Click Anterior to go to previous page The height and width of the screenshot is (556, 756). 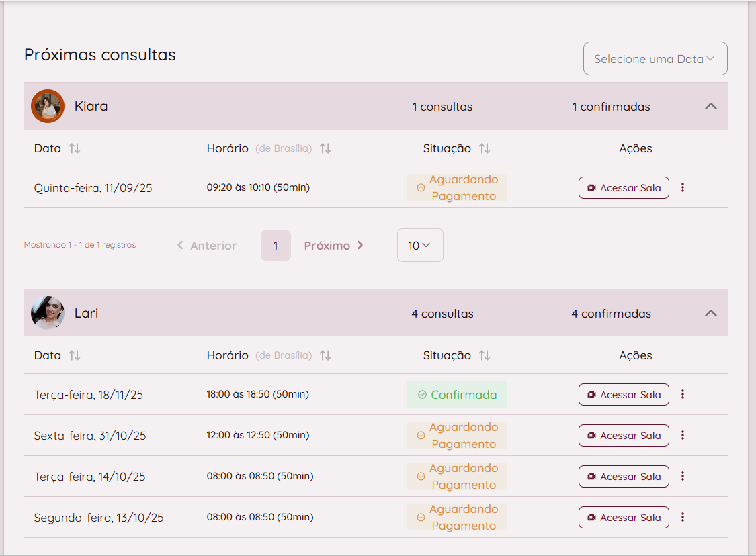point(207,245)
